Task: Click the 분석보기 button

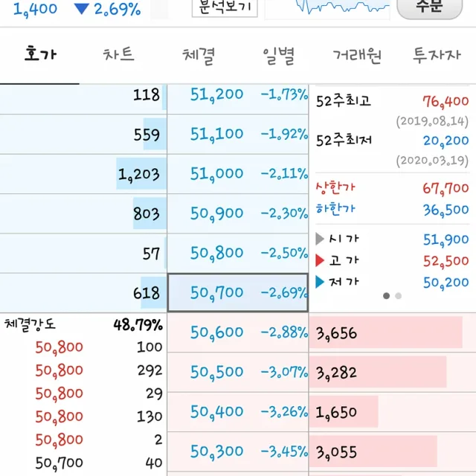Action: pyautogui.click(x=225, y=7)
